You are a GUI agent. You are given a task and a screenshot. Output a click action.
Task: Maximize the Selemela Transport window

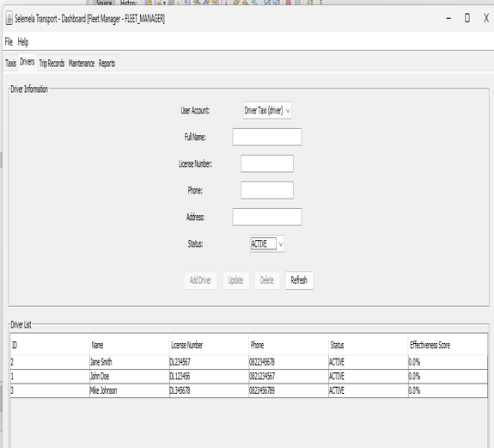pos(467,18)
